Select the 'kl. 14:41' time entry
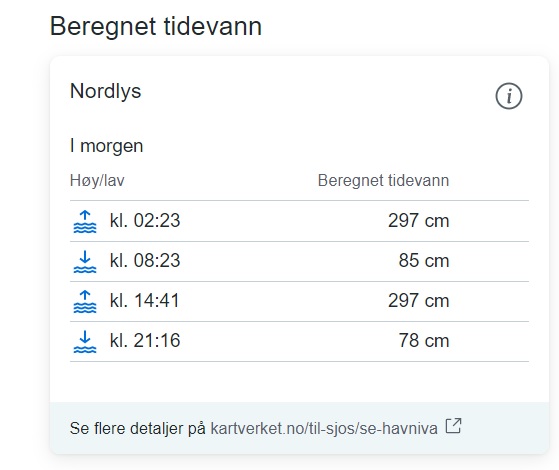559x470 pixels. point(144,300)
